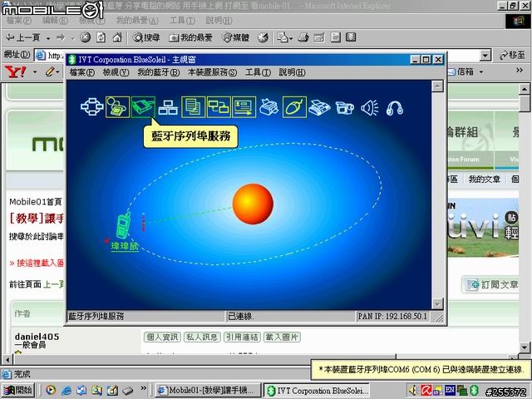Viewport: 532px width, 399px height.
Task: Click the BlueSoleil scrollbar down arrow
Action: click(x=437, y=303)
